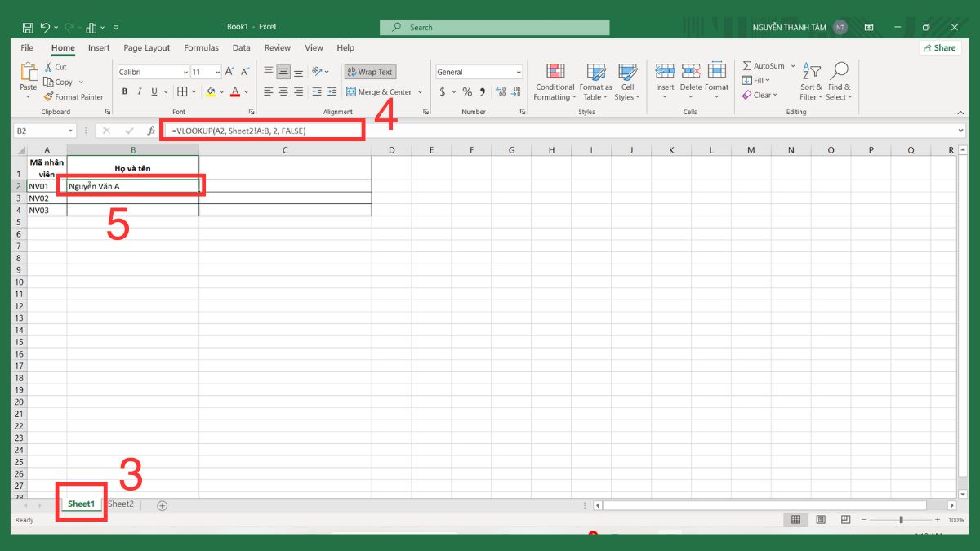Switch to the Insert ribbon tab
This screenshot has width=980, height=551.
(99, 48)
